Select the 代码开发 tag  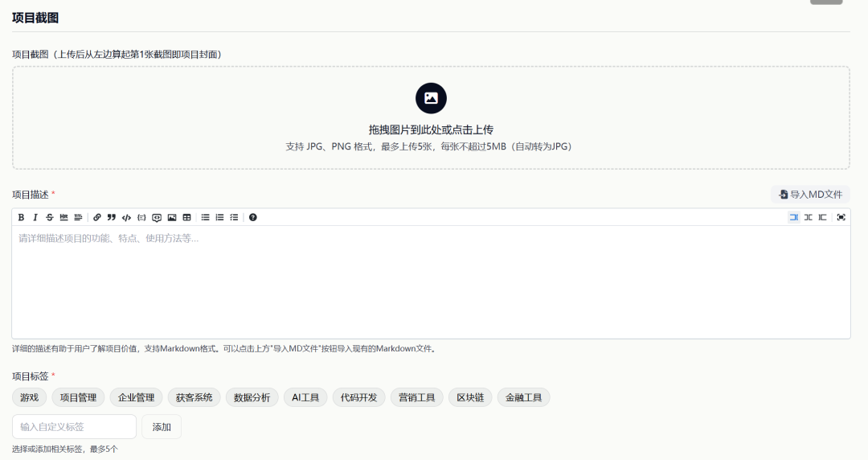coord(358,397)
